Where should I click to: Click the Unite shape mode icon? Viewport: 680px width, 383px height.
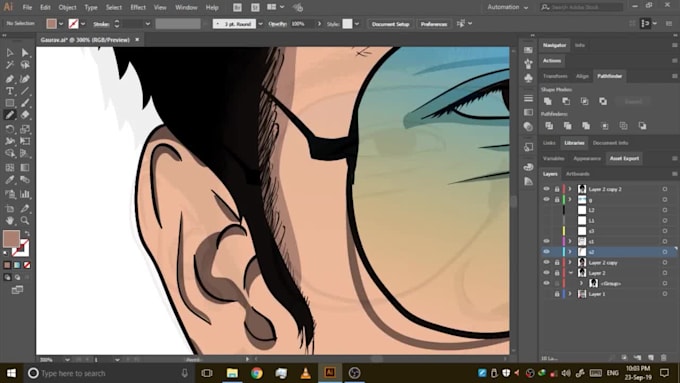point(548,101)
